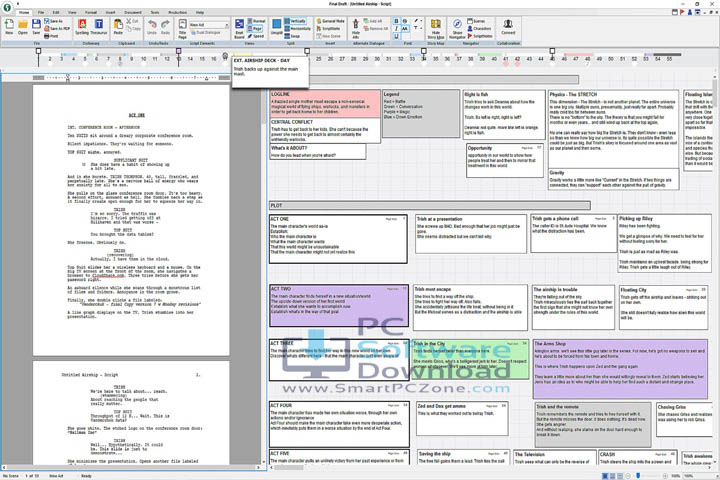
Task: Click the Save As icon
Action: [54, 21]
